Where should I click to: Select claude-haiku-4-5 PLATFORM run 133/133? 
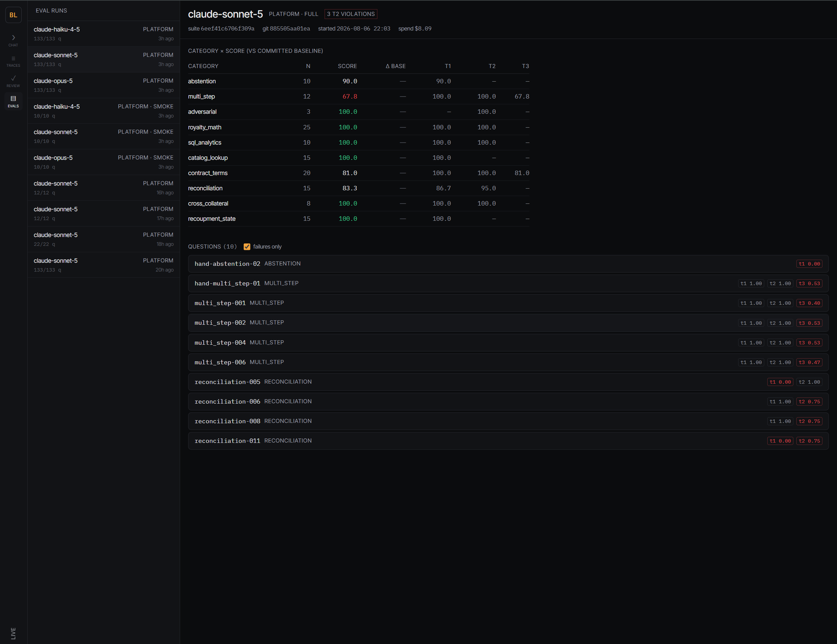pyautogui.click(x=104, y=34)
